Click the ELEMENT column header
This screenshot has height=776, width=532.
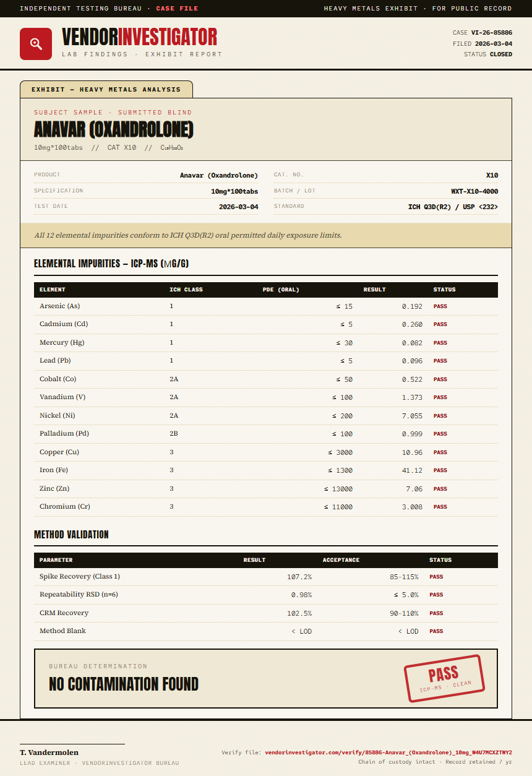[53, 290]
